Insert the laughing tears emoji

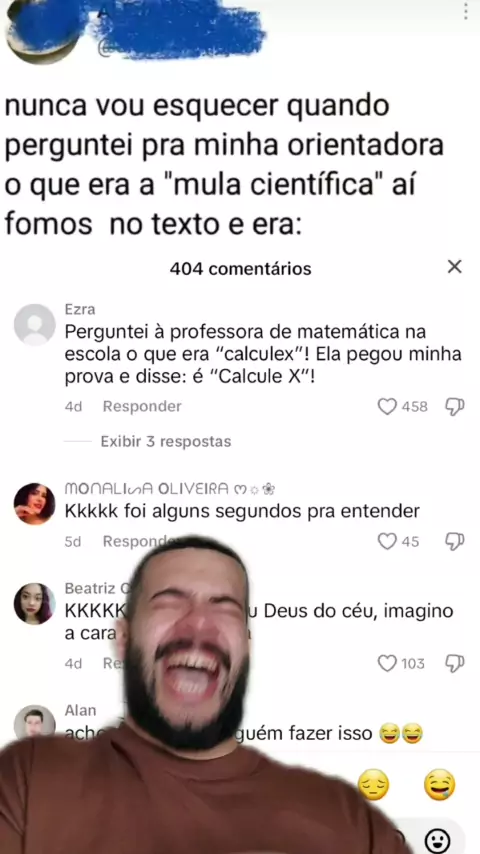pos(440,785)
